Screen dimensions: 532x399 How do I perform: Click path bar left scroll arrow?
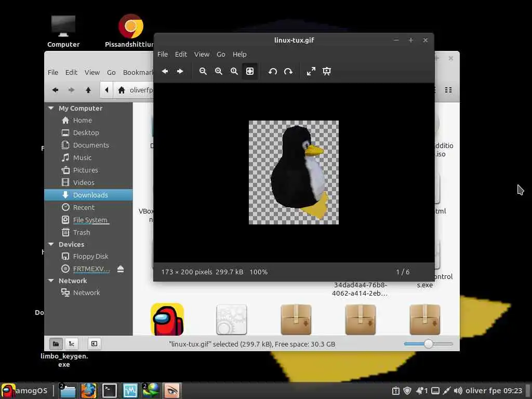tap(107, 90)
